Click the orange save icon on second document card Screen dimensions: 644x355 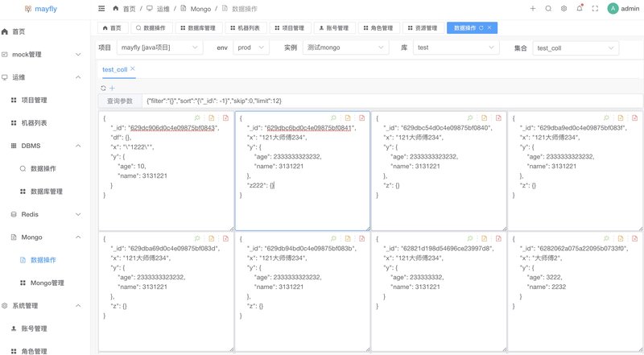tap(347, 118)
